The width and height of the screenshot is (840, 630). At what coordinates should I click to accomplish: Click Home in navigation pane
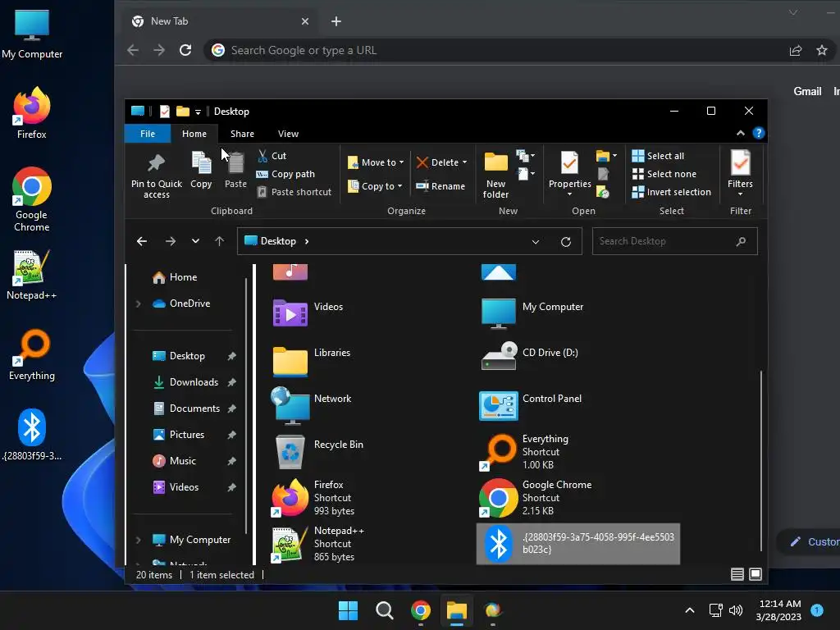(x=183, y=277)
